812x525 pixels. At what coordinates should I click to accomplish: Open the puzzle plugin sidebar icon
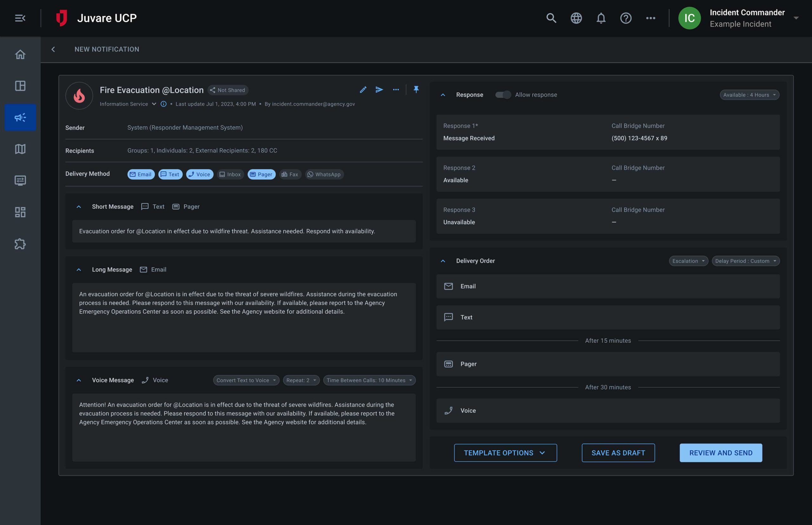(20, 244)
